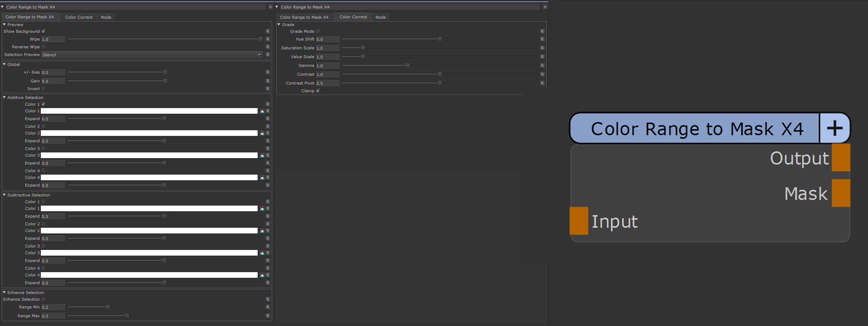
Task: Click the node's Input connector
Action: pyautogui.click(x=579, y=221)
